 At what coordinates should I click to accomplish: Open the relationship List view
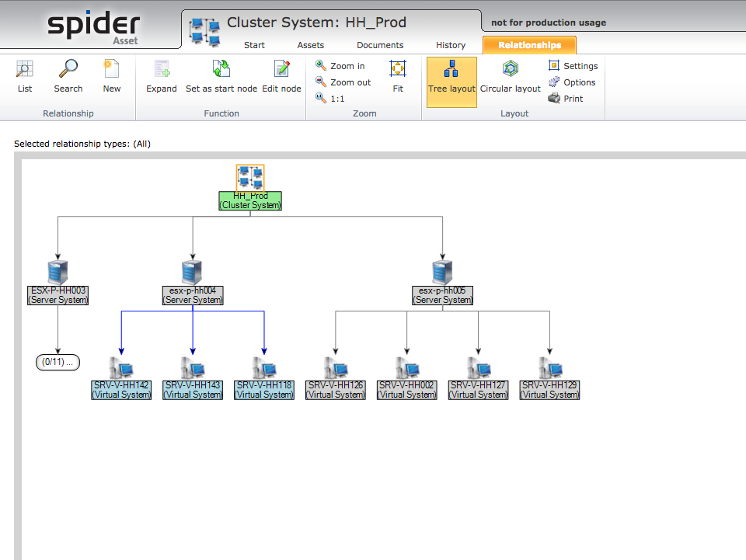[x=25, y=76]
